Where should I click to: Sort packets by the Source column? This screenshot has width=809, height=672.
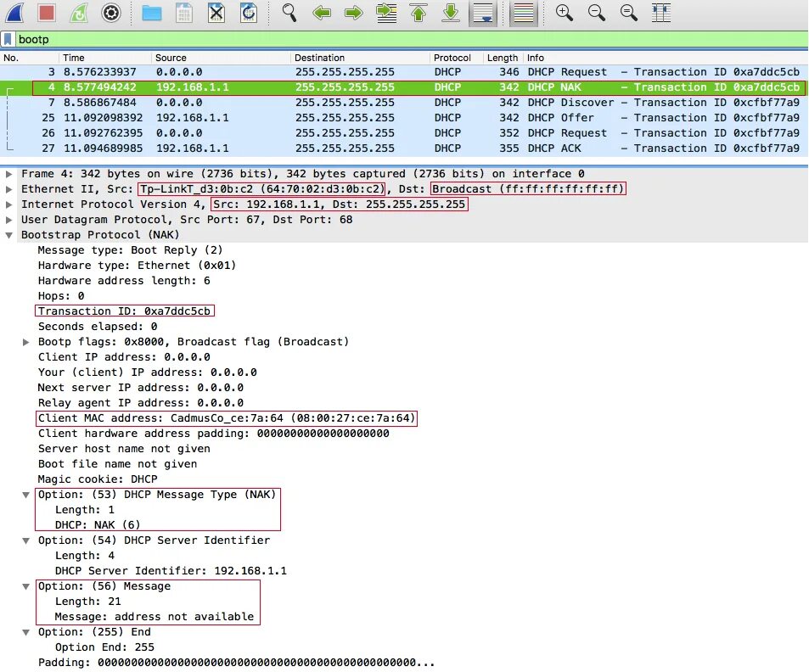coord(221,58)
